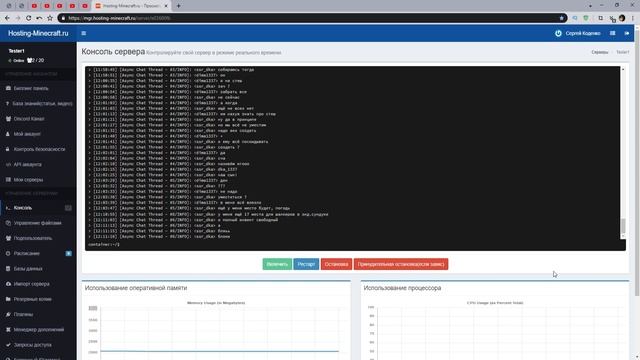Viewport: 640px width, 360px height.
Task: Click the red Остановка button
Action: coord(336,264)
